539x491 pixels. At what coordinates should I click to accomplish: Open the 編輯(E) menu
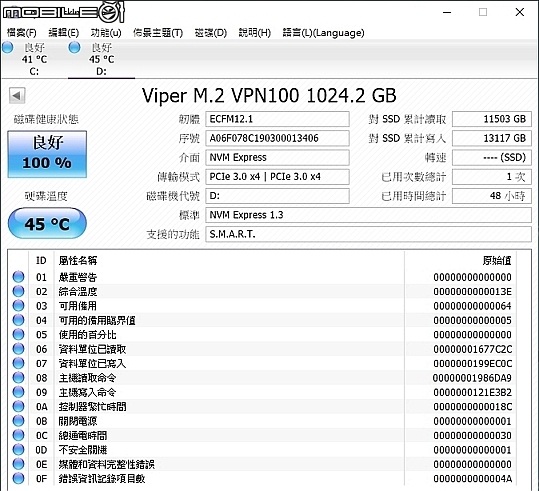coord(64,33)
